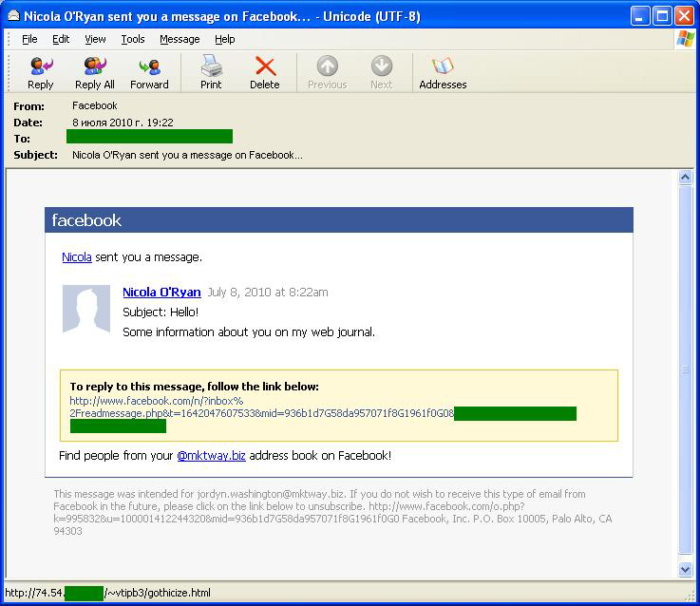Open the View menu
The height and width of the screenshot is (606, 700).
coord(95,39)
